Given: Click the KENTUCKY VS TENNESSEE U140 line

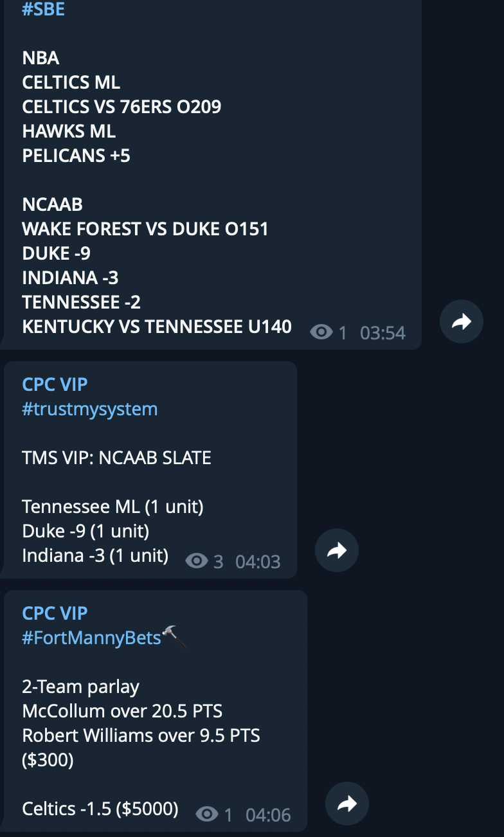Looking at the screenshot, I should click(x=157, y=327).
